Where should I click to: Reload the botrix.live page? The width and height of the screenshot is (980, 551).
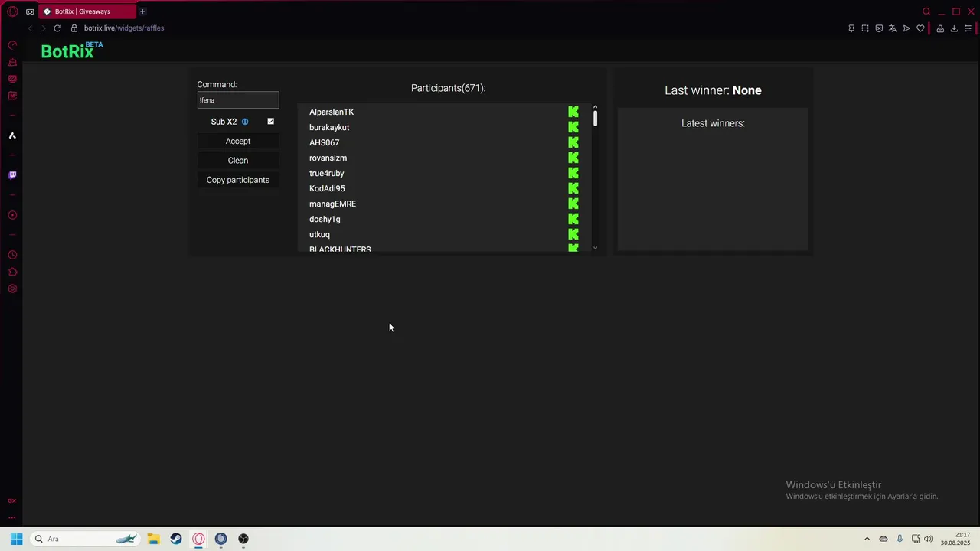click(57, 28)
